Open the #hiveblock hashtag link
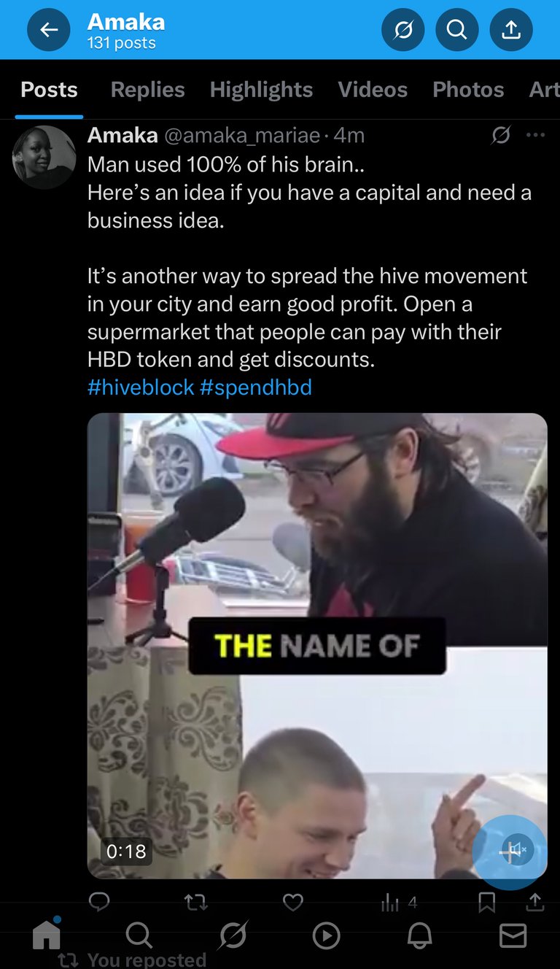This screenshot has width=560, height=969. click(141, 387)
